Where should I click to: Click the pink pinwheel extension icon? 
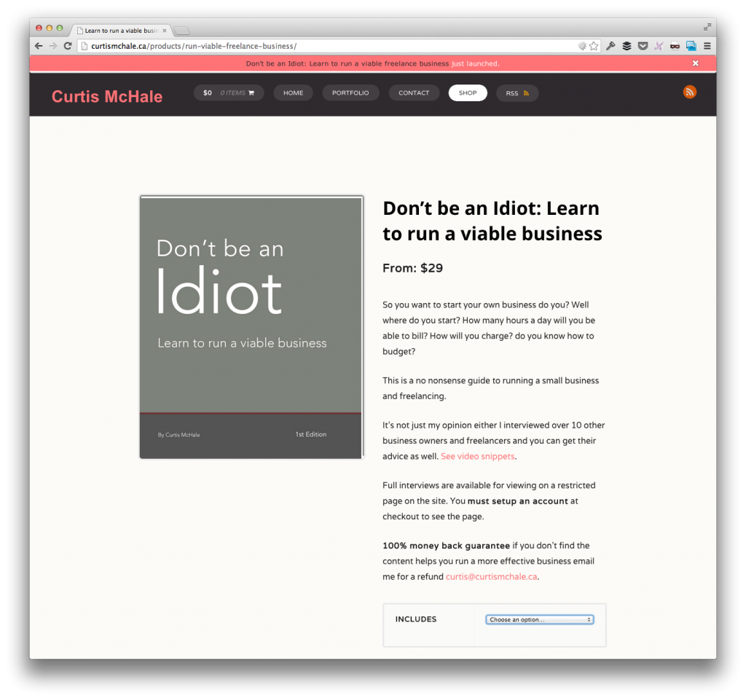(659, 46)
